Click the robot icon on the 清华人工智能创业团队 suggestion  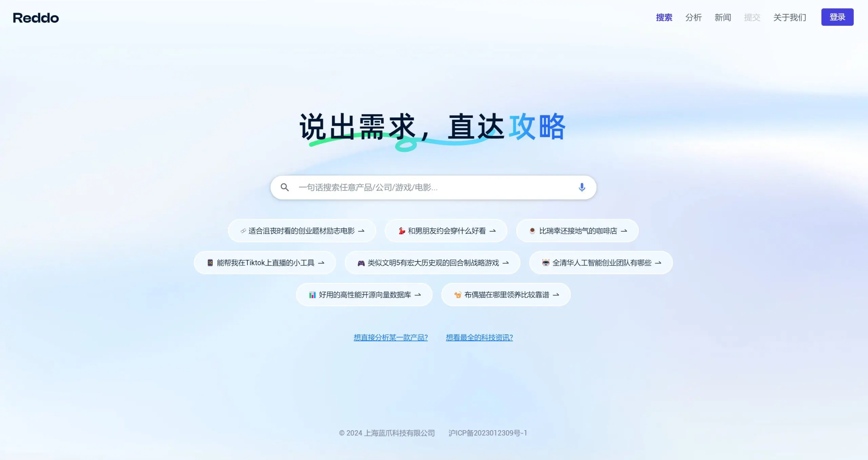[545, 263]
